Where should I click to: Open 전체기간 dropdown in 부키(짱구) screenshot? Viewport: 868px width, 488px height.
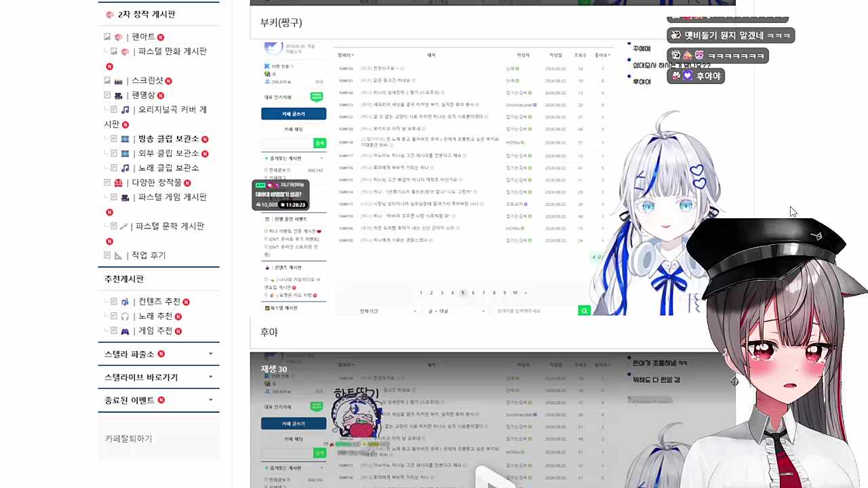click(x=388, y=311)
